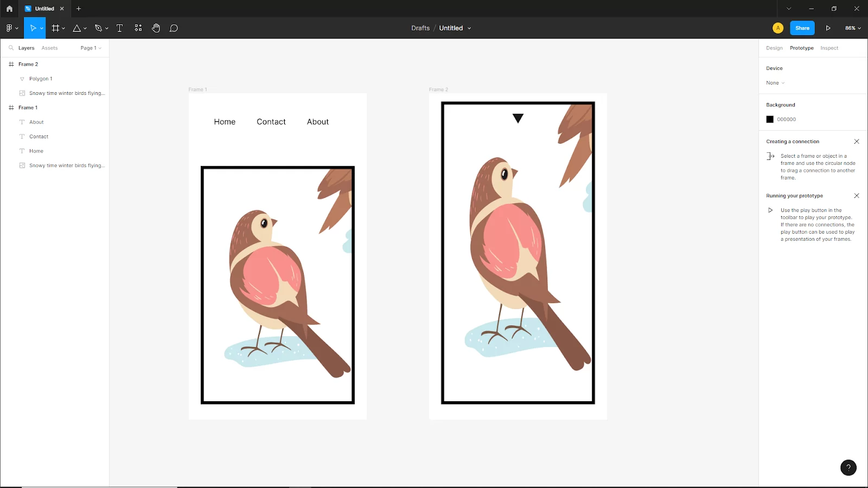Screen dimensions: 868x488
Task: Switch to the Layers tab
Action: [26, 48]
